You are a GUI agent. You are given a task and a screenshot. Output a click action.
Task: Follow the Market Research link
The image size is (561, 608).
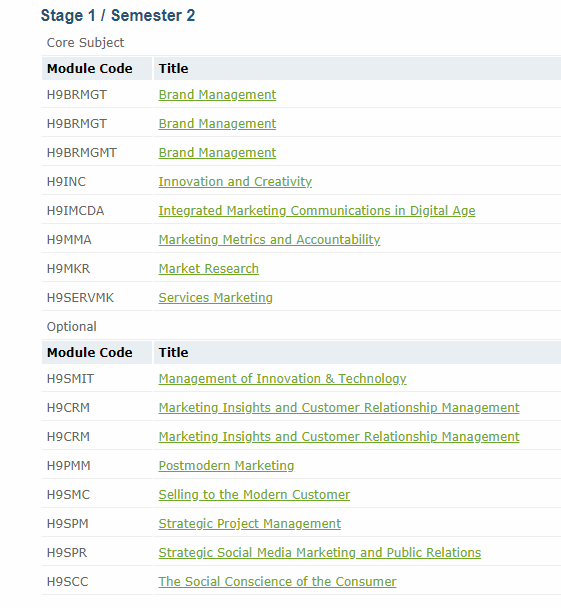pyautogui.click(x=209, y=269)
